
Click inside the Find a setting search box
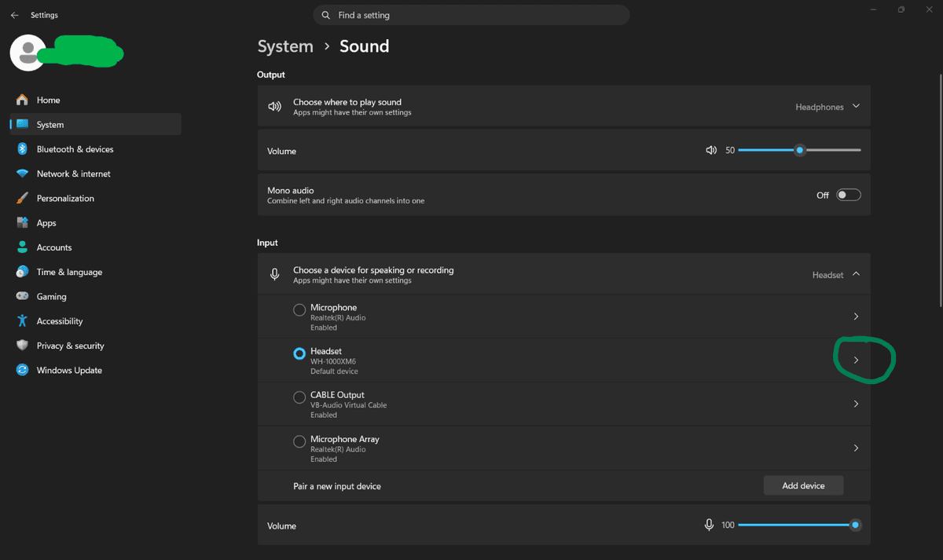coord(472,15)
